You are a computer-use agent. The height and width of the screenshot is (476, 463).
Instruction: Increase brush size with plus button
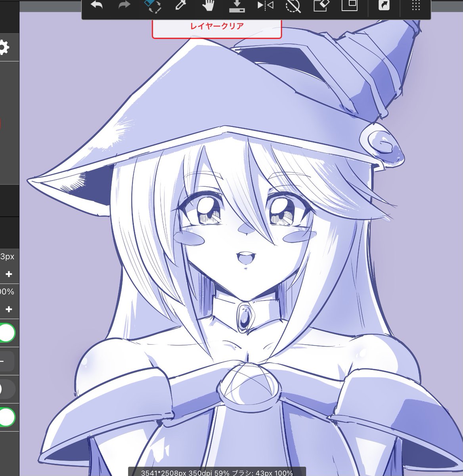[x=9, y=274]
